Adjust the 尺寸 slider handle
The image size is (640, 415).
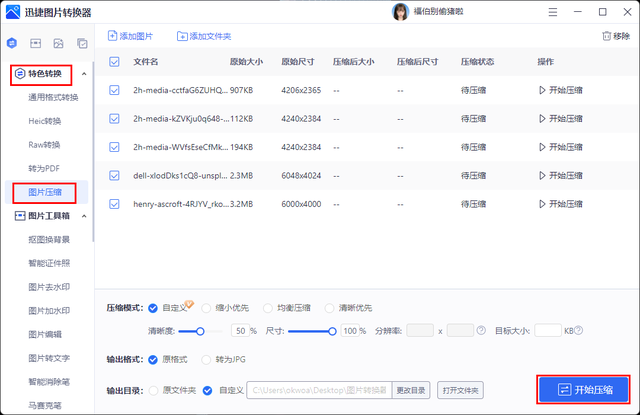[x=332, y=331]
